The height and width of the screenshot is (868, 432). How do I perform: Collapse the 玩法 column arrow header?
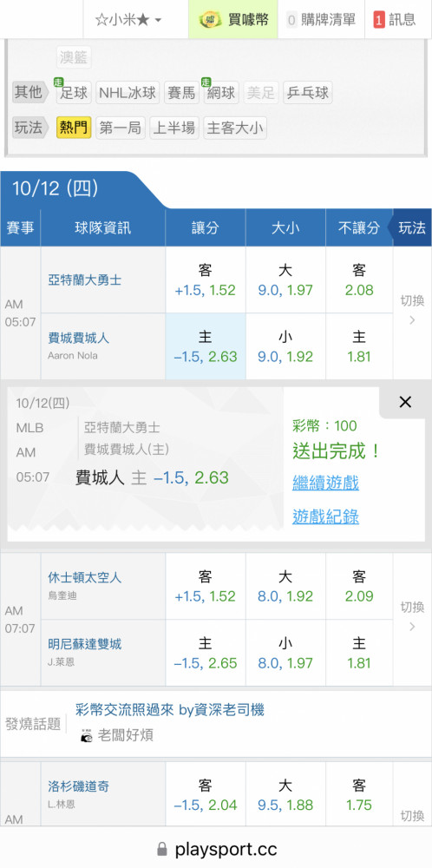[409, 227]
